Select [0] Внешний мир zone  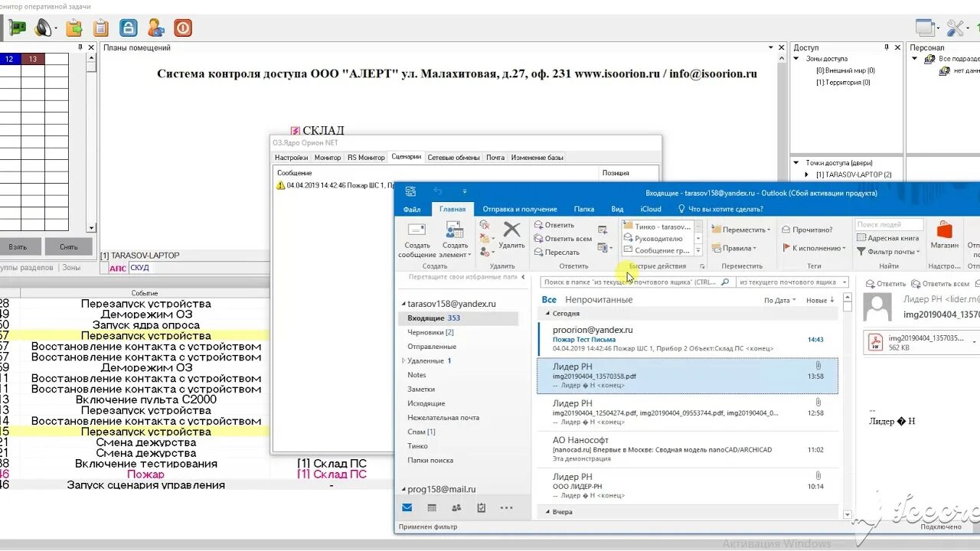point(845,70)
